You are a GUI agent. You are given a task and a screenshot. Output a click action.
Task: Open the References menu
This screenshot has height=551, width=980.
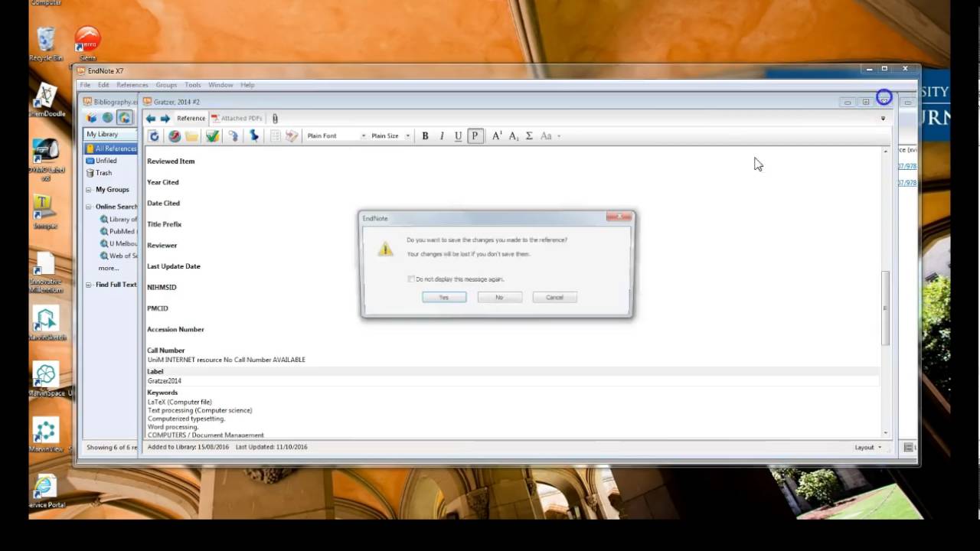pyautogui.click(x=132, y=85)
